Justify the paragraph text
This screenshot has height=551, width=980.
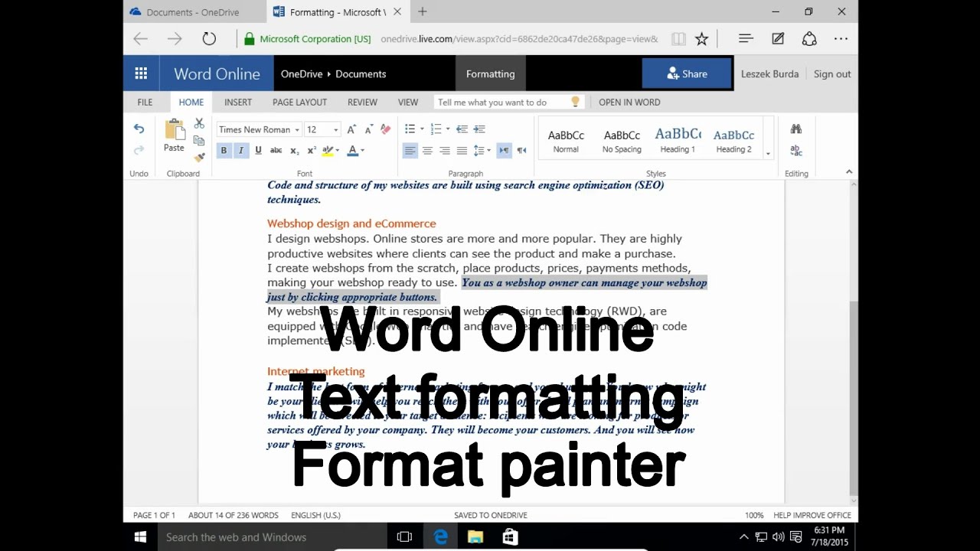[462, 151]
